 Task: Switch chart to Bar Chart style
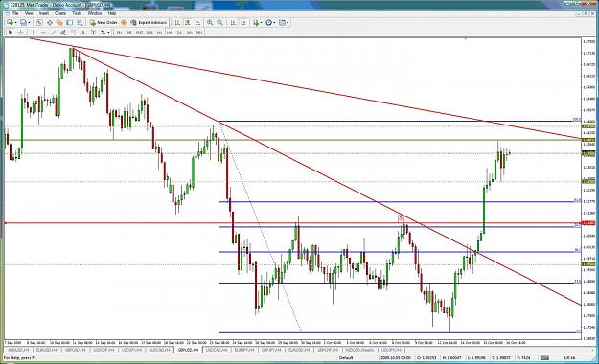click(x=177, y=23)
